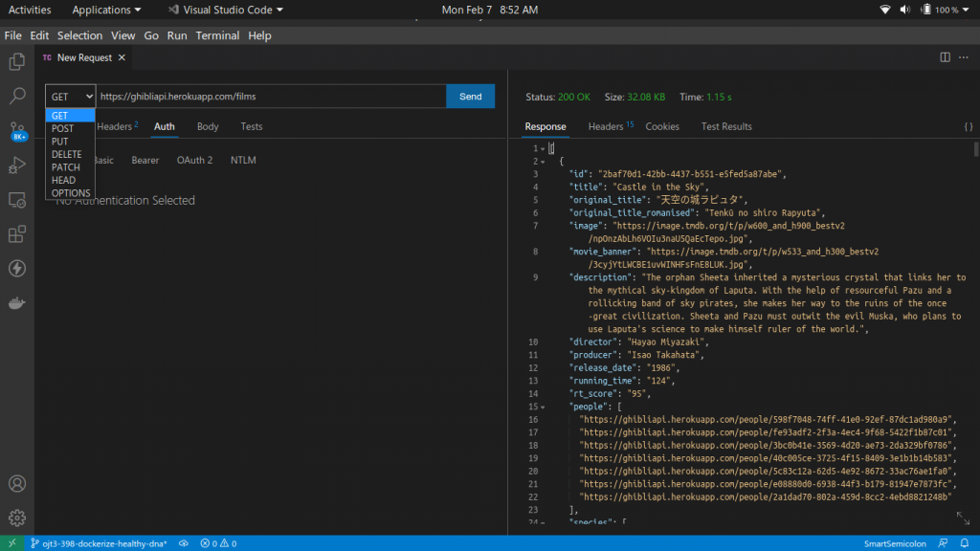Open Thunder Client lightning icon
This screenshot has width=980, height=551.
[x=17, y=269]
